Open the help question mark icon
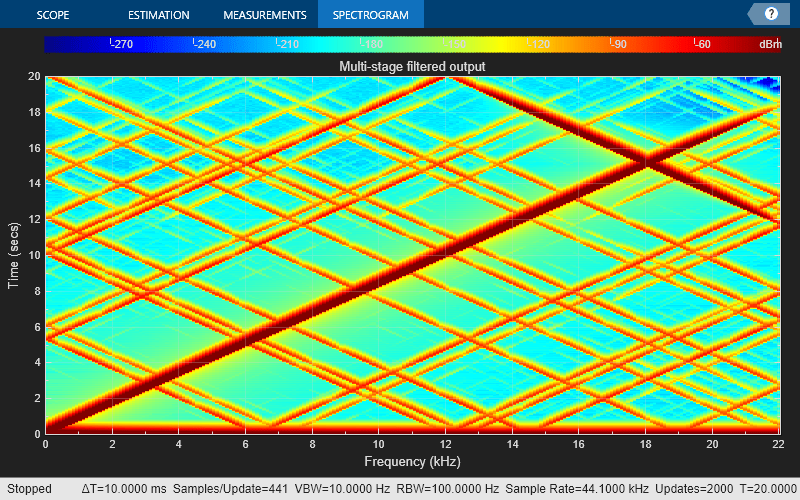Image resolution: width=800 pixels, height=500 pixels. [x=771, y=14]
